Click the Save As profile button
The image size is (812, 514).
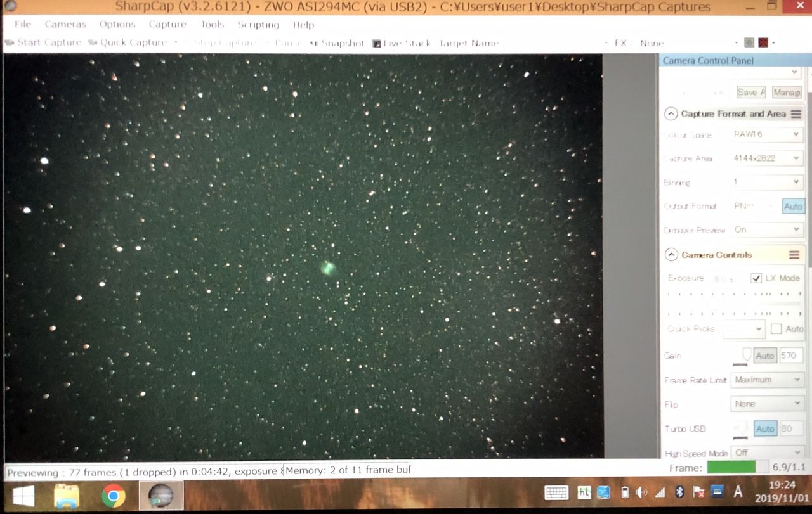pyautogui.click(x=751, y=92)
